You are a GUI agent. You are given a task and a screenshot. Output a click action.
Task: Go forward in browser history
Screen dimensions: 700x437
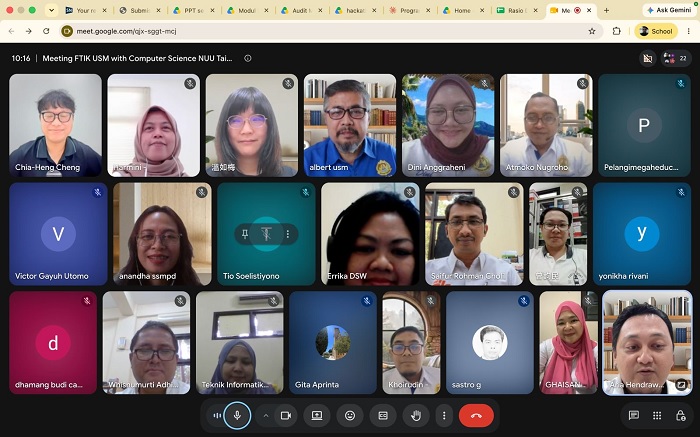[29, 31]
